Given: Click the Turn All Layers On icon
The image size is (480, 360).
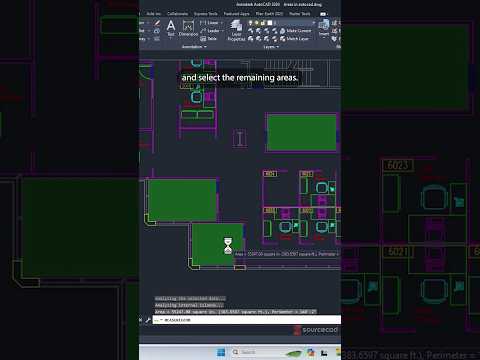Looking at the screenshot, I should [250, 39].
